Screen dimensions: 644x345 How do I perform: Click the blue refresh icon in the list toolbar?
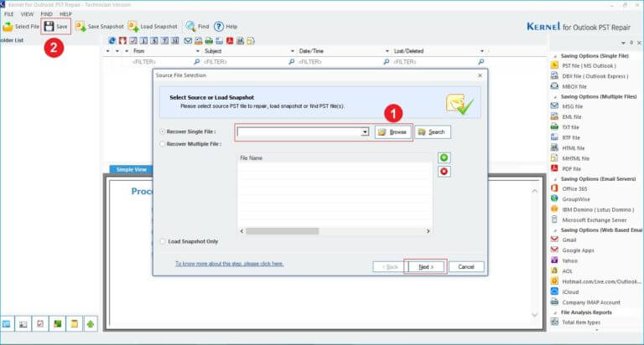click(112, 40)
